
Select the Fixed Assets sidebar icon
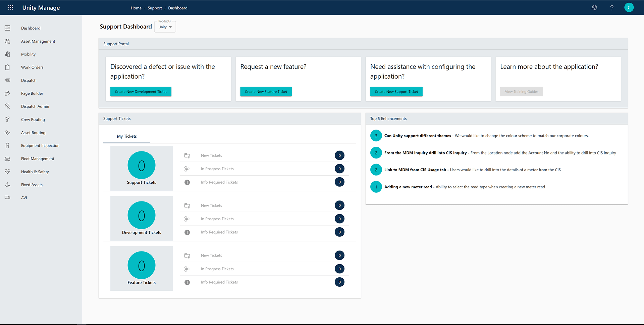click(x=7, y=185)
